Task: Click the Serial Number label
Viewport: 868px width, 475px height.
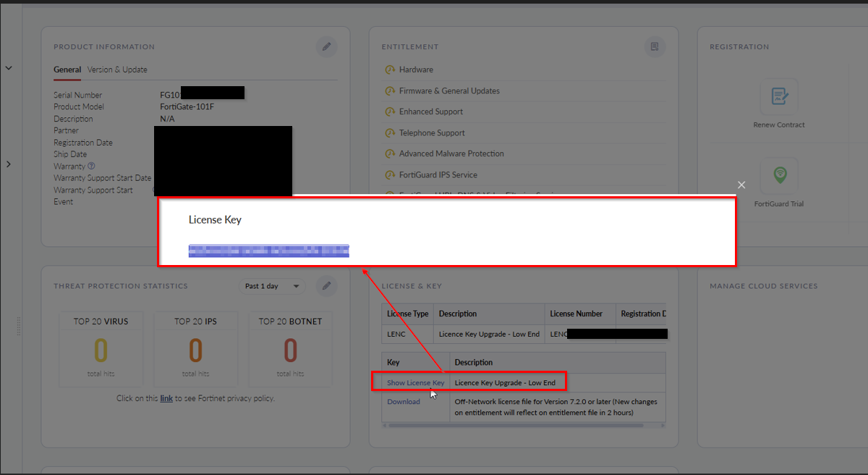Action: point(77,96)
